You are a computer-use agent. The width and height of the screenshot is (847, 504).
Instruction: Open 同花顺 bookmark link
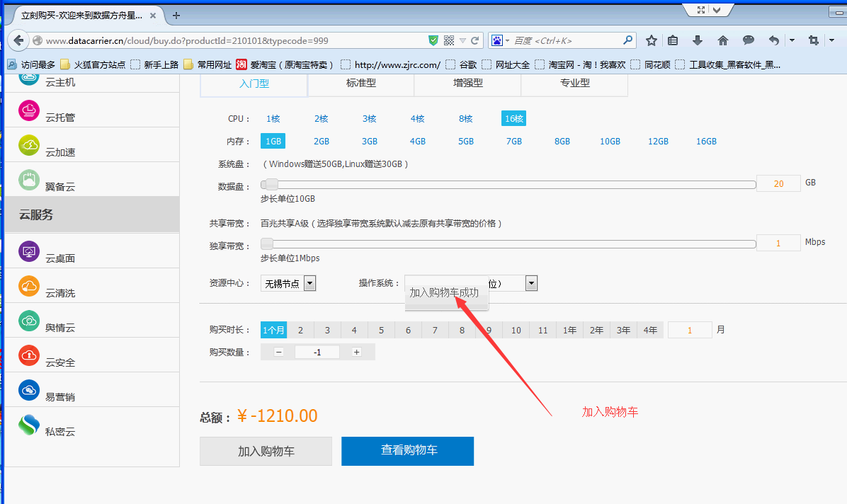(651, 65)
